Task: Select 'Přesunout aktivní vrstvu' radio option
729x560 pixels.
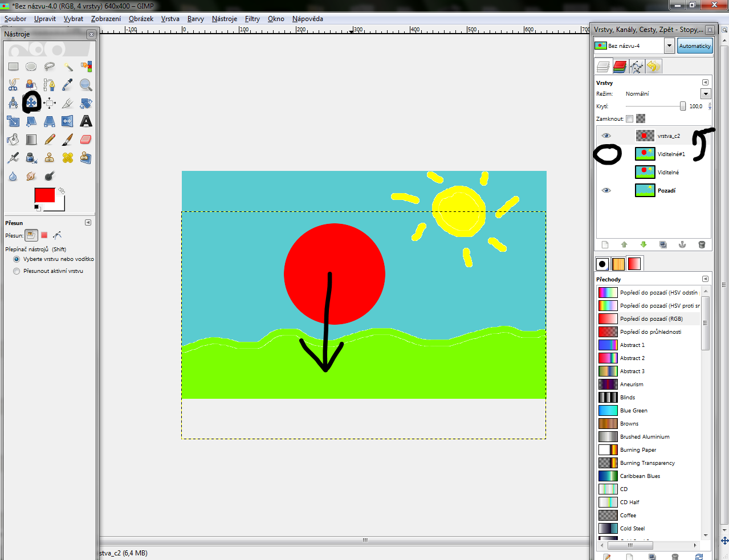Action: (17, 271)
